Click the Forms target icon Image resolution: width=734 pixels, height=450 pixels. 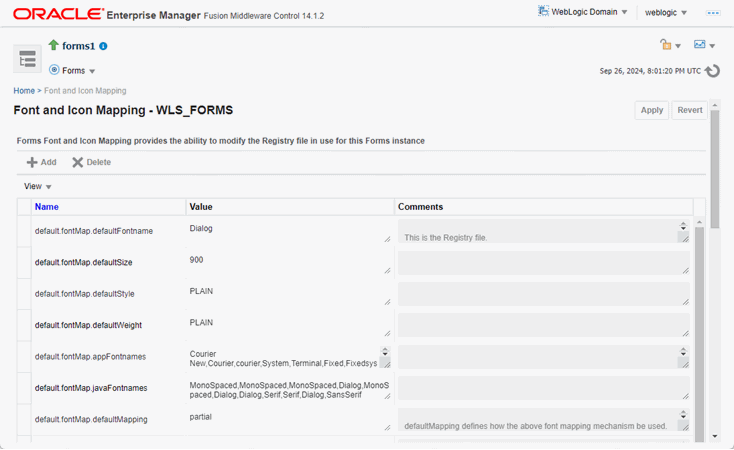click(54, 70)
